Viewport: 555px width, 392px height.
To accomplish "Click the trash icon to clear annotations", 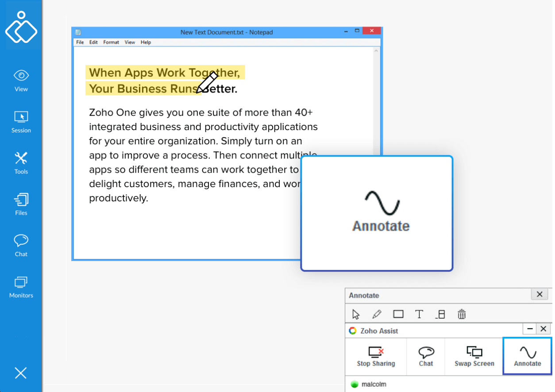I will click(x=462, y=314).
